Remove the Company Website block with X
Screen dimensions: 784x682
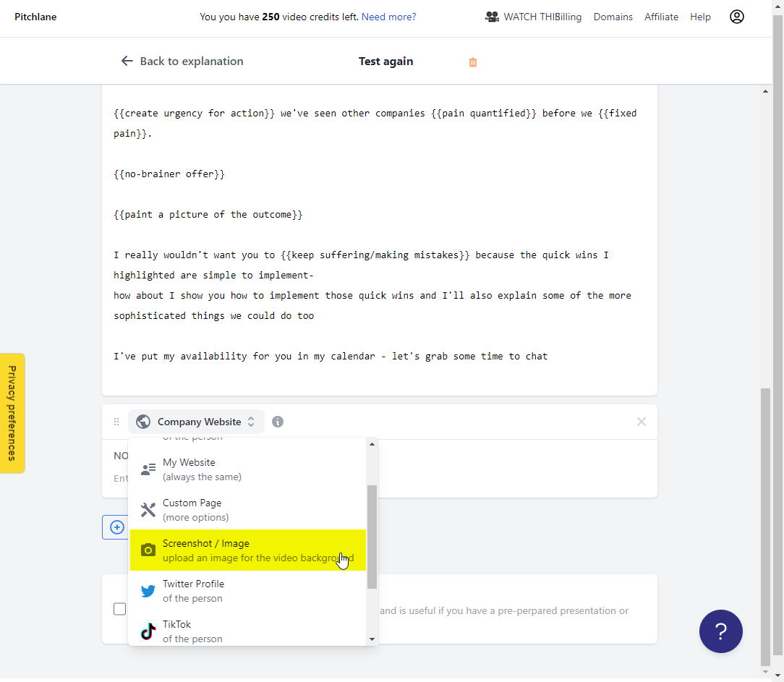pyautogui.click(x=642, y=422)
